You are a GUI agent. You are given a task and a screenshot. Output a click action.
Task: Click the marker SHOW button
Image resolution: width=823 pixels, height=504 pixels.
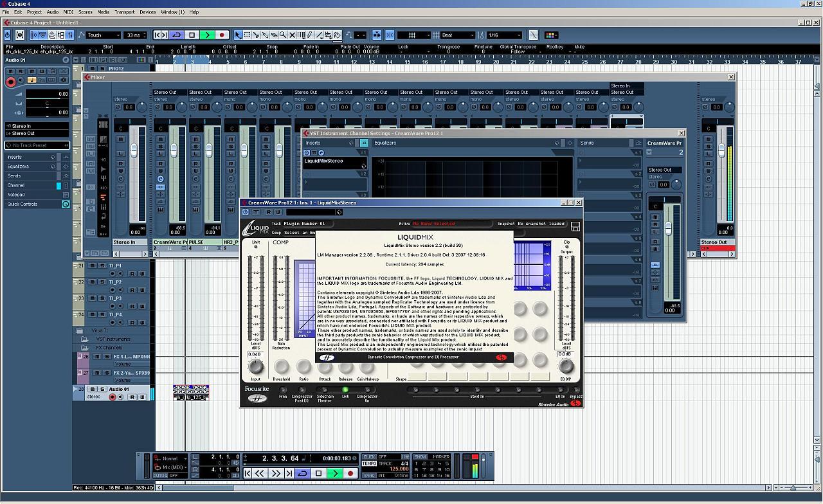421,457
